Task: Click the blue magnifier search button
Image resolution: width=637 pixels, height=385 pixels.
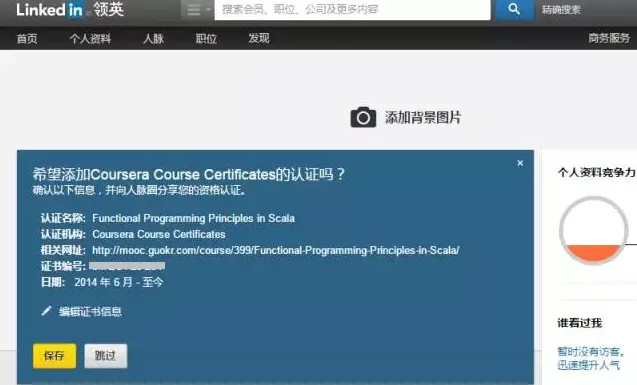Action: 514,9
